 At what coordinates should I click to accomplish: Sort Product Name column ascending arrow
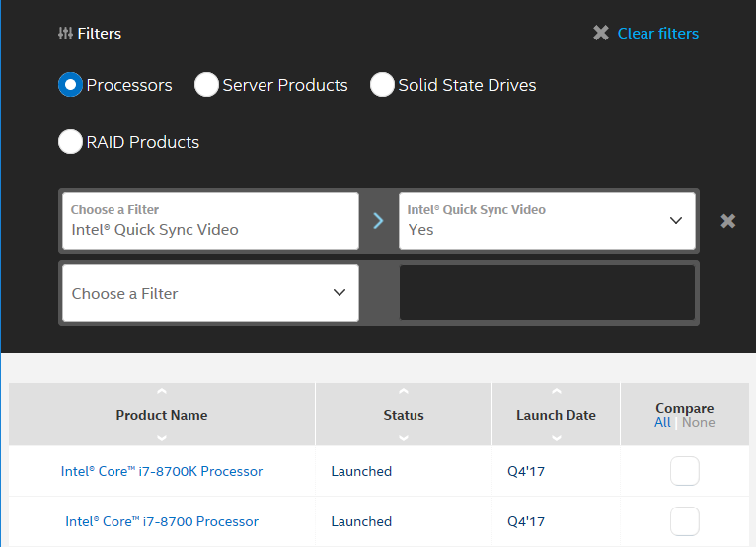[x=162, y=393]
